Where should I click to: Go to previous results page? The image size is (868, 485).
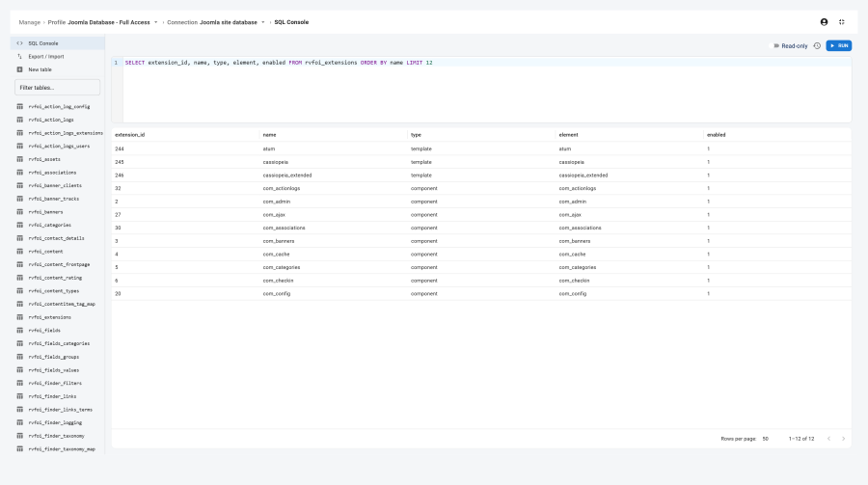(x=828, y=439)
